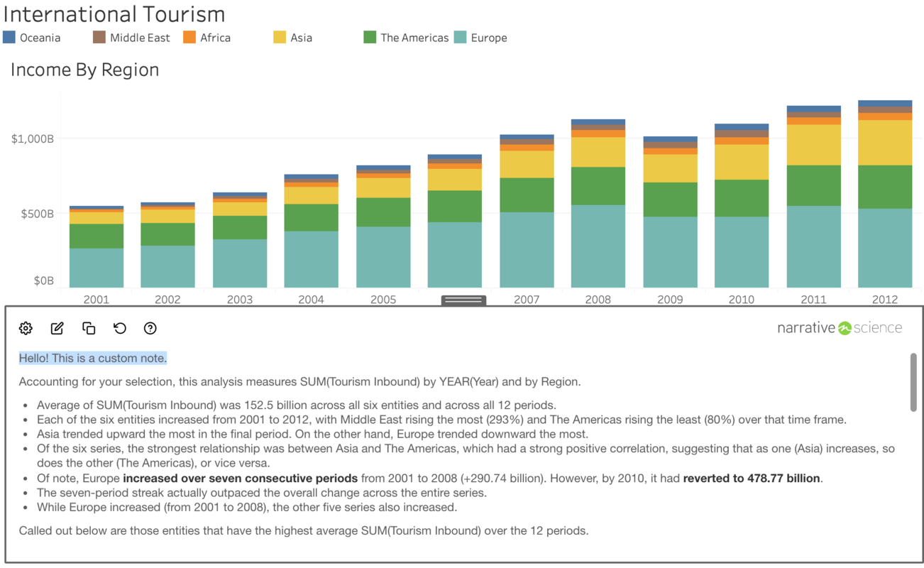Open the narrative settings gear icon
The height and width of the screenshot is (568, 924).
pyautogui.click(x=26, y=328)
